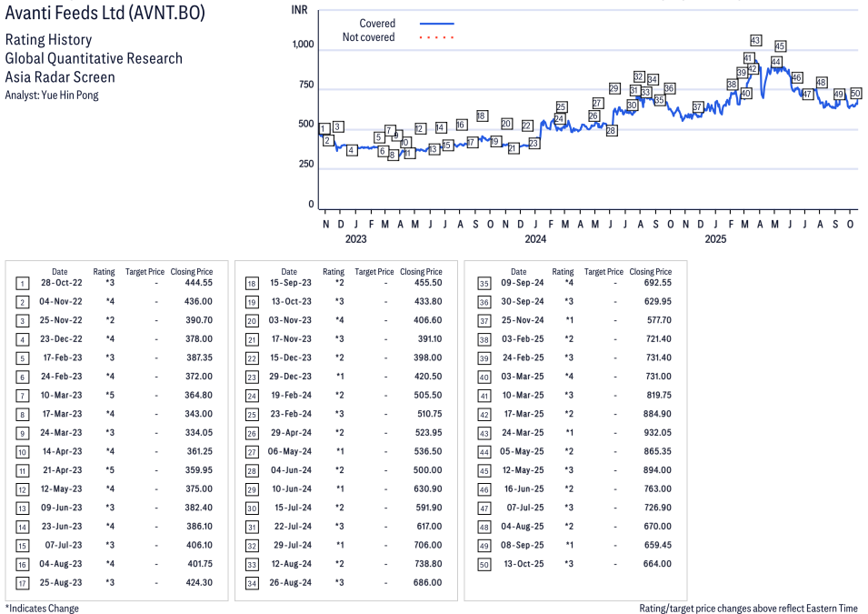Click the blue Covered legend line sample
The height and width of the screenshot is (614, 868).
tap(436, 24)
